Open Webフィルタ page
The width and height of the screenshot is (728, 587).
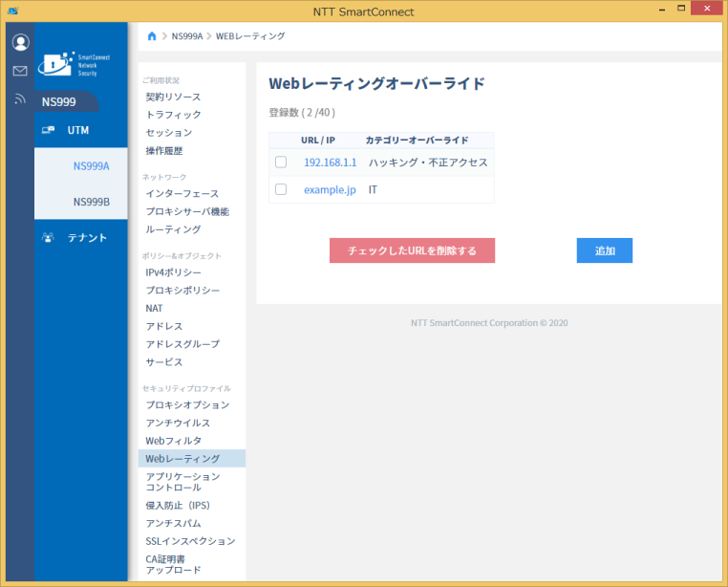tap(174, 441)
